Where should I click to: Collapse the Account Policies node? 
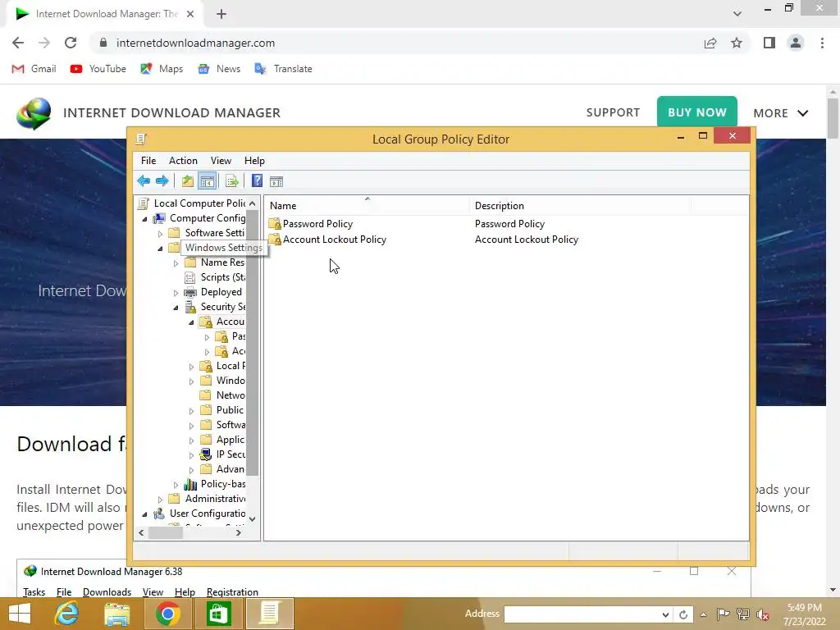click(x=191, y=322)
